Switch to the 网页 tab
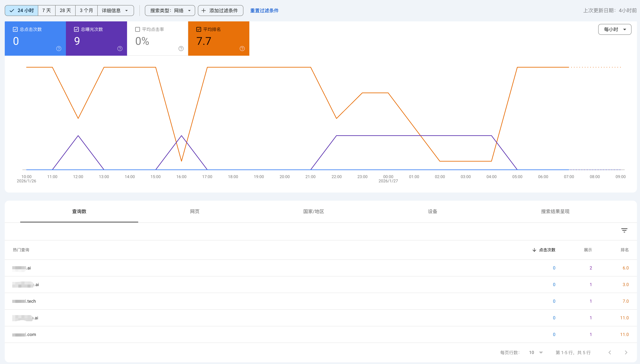Viewport: 640px width, 364px height. coord(195,212)
